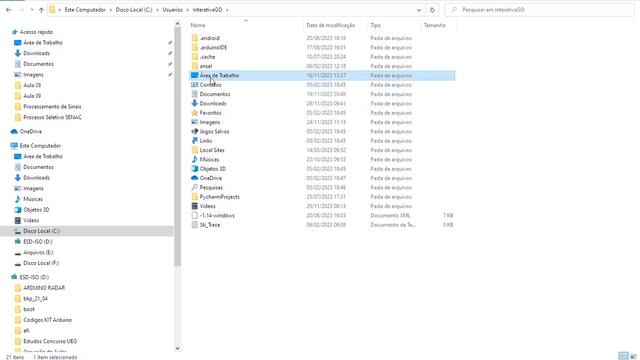Open Arquivos (E:) drive

(38, 253)
